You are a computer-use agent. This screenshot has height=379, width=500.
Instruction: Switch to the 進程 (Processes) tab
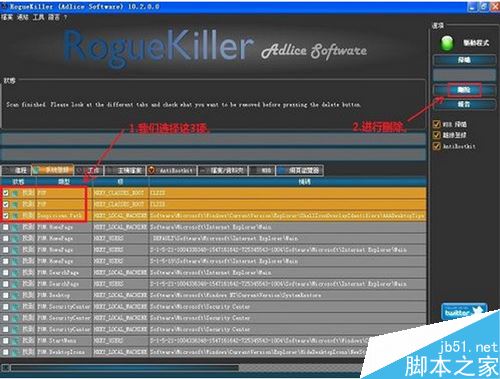[16, 170]
